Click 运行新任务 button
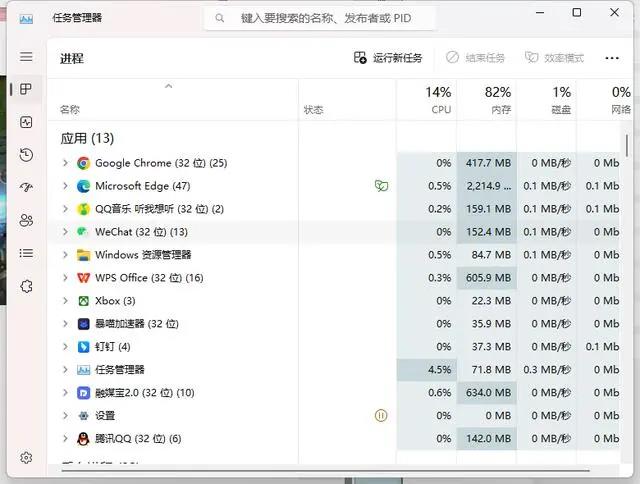Viewport: 640px width, 484px height. pyautogui.click(x=388, y=58)
